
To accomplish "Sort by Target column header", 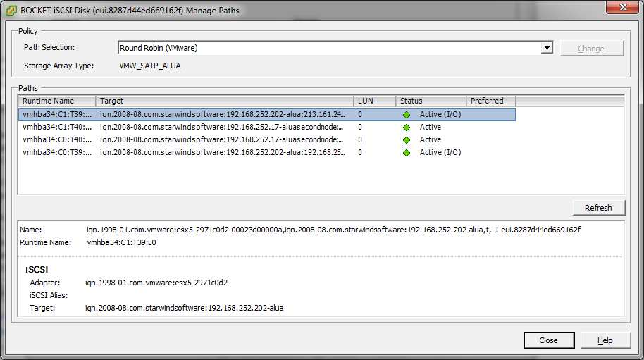I will (x=224, y=101).
